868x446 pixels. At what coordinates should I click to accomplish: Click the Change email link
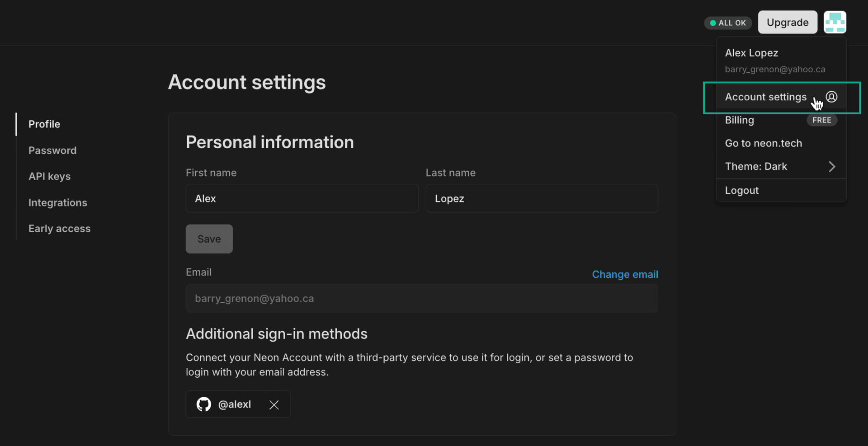(625, 274)
